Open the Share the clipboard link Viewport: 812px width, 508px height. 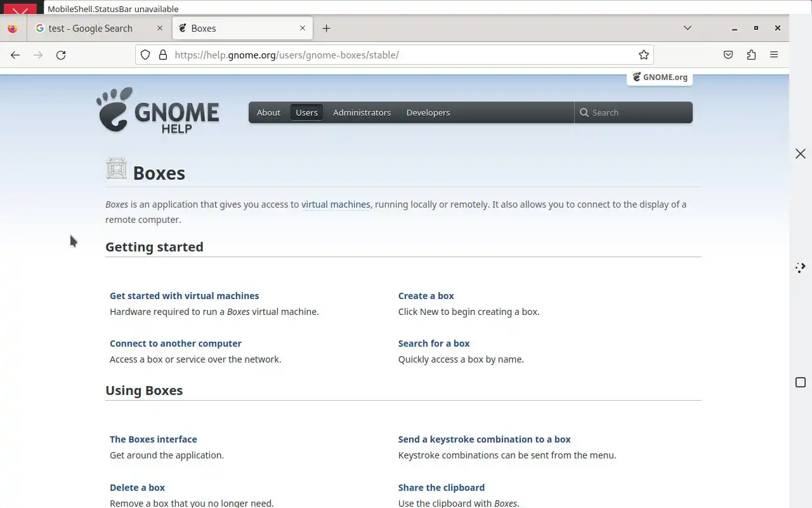(x=442, y=488)
